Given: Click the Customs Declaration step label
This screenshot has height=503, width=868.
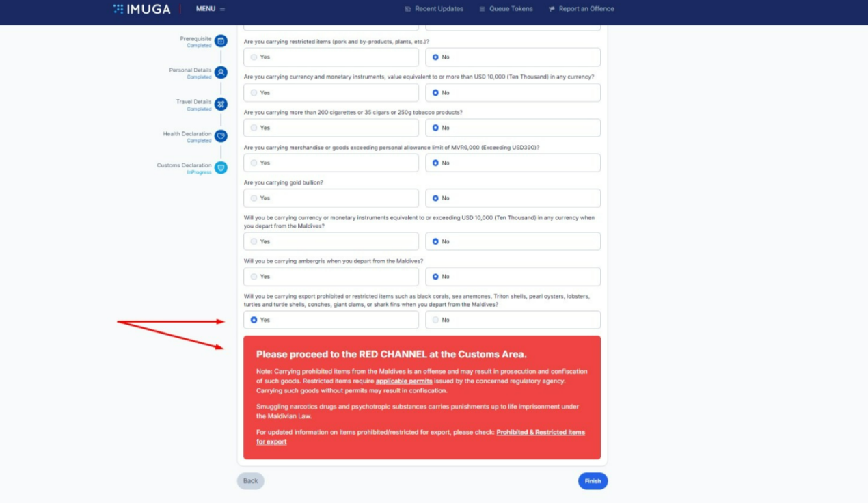Looking at the screenshot, I should point(184,165).
